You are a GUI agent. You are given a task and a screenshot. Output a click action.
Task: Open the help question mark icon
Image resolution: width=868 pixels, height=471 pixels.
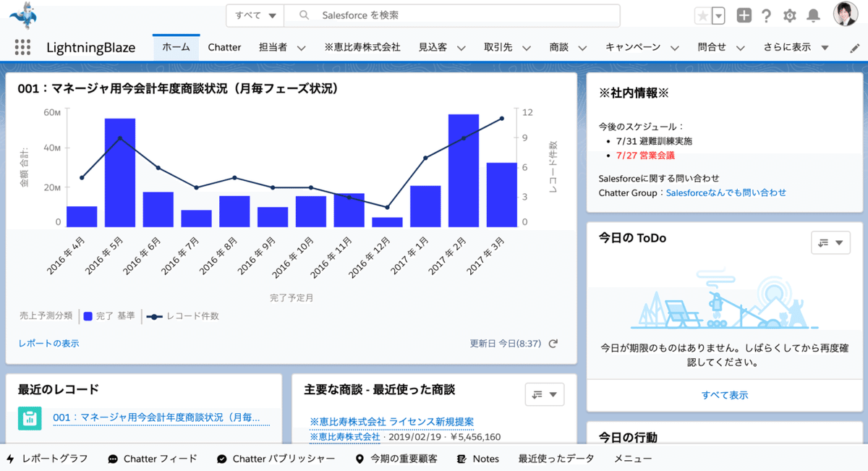(767, 15)
